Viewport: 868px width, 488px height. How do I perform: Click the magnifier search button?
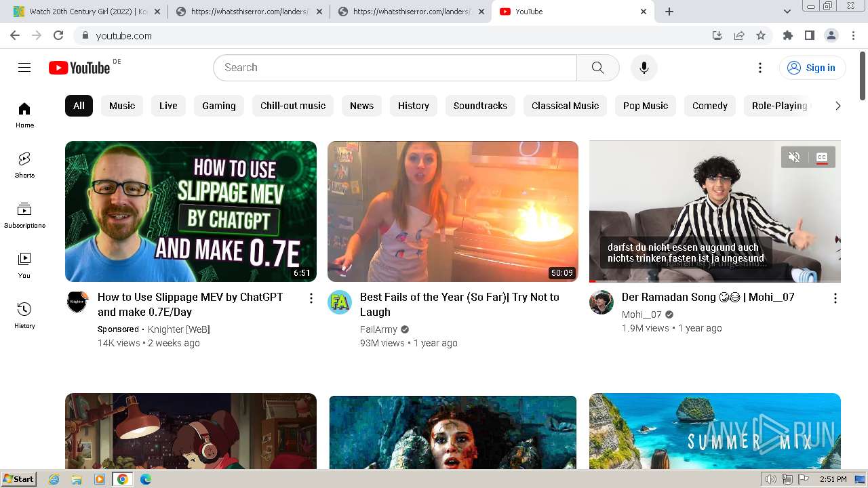coord(597,68)
